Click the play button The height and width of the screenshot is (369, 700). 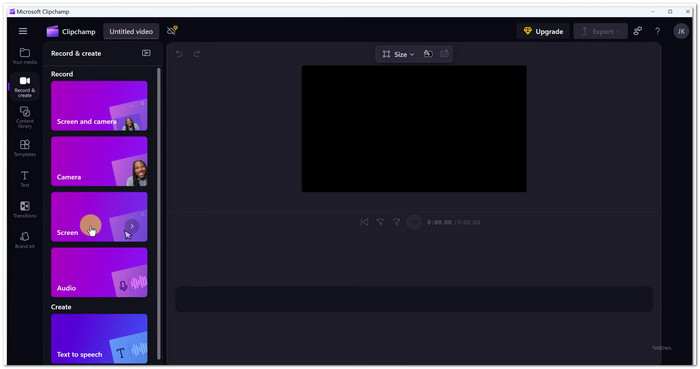coord(414,222)
